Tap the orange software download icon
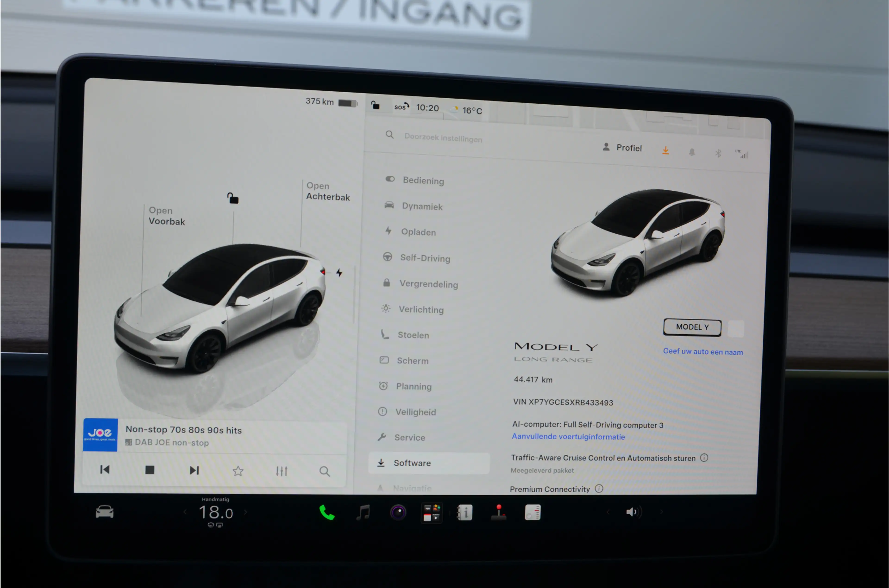Screen dimensions: 889x588 click(x=665, y=150)
